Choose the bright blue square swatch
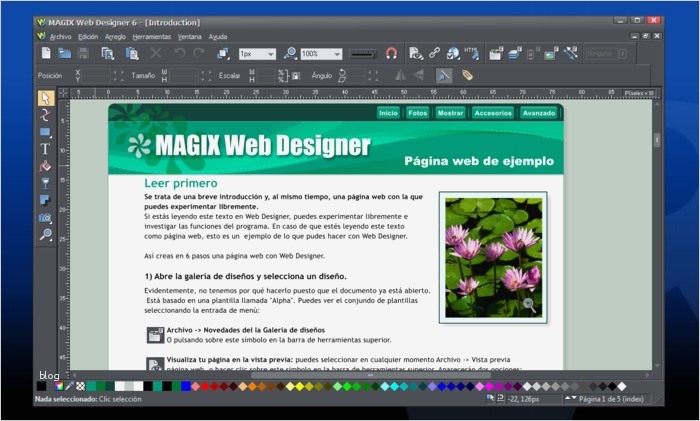This screenshot has height=421, width=700. tap(186, 386)
